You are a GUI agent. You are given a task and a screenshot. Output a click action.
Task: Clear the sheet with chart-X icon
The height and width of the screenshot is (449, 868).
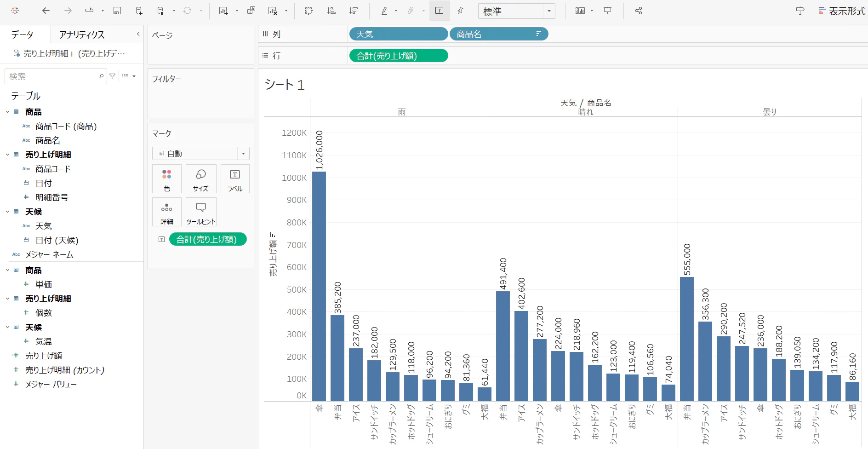(x=273, y=11)
